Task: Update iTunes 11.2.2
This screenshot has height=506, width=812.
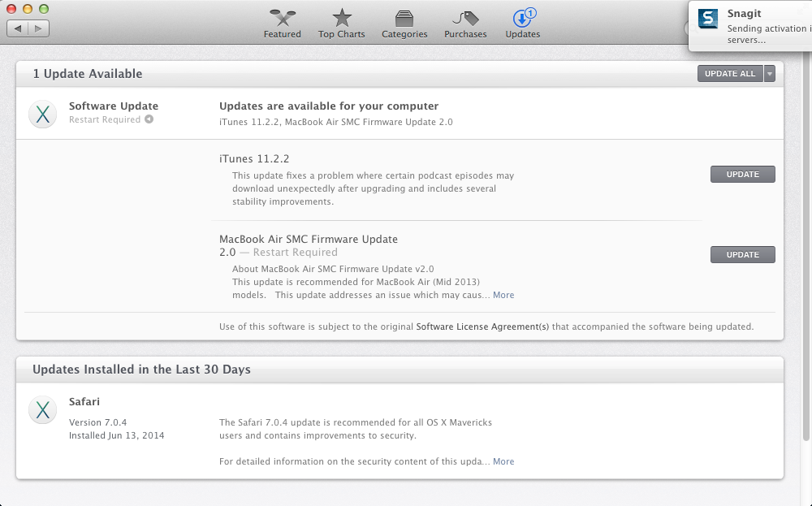Action: click(742, 174)
